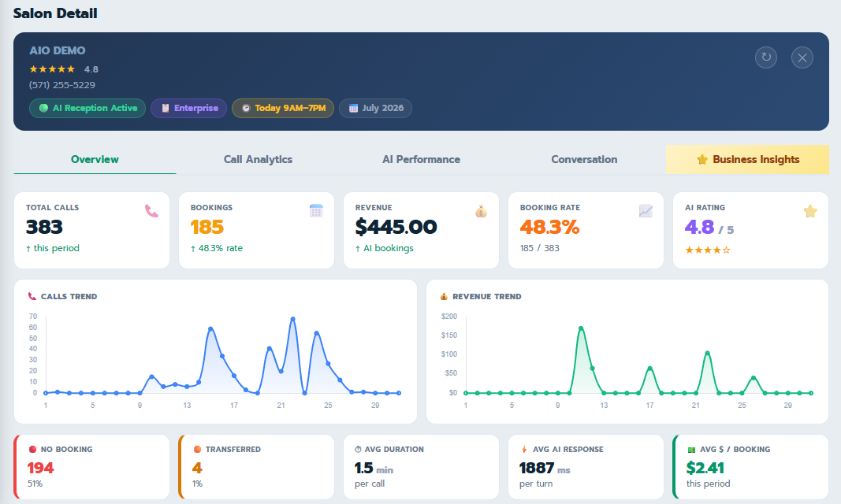Close the Salon Detail panel

click(802, 57)
